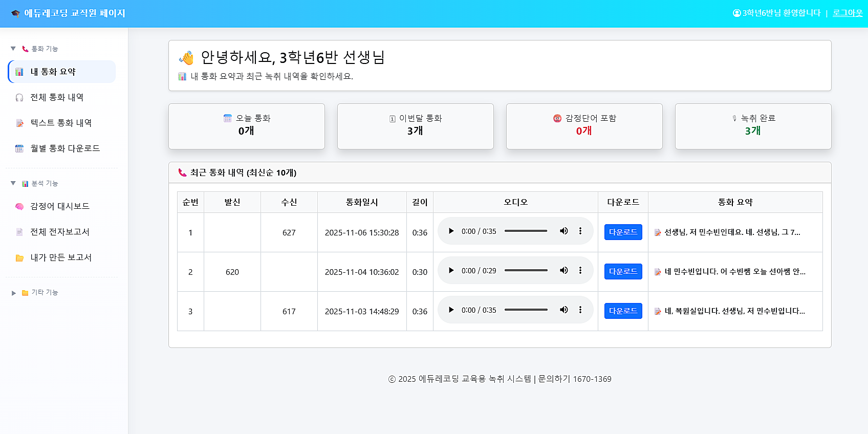The width and height of the screenshot is (868, 434).
Task: Open 내 통화 요약 menu item
Action: tap(62, 72)
